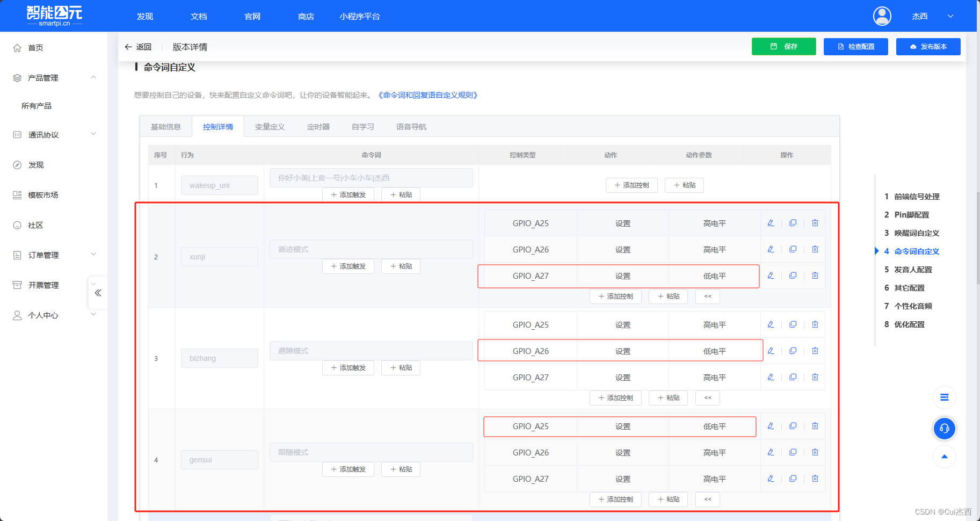The height and width of the screenshot is (521, 980).
Task: Click the 智能公元 logo
Action: (x=54, y=16)
